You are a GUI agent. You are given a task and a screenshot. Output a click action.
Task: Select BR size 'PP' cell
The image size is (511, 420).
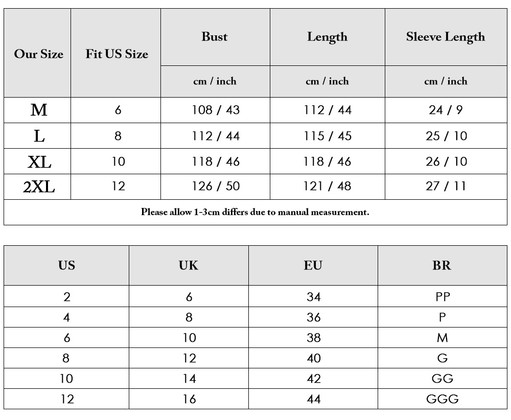click(x=443, y=297)
